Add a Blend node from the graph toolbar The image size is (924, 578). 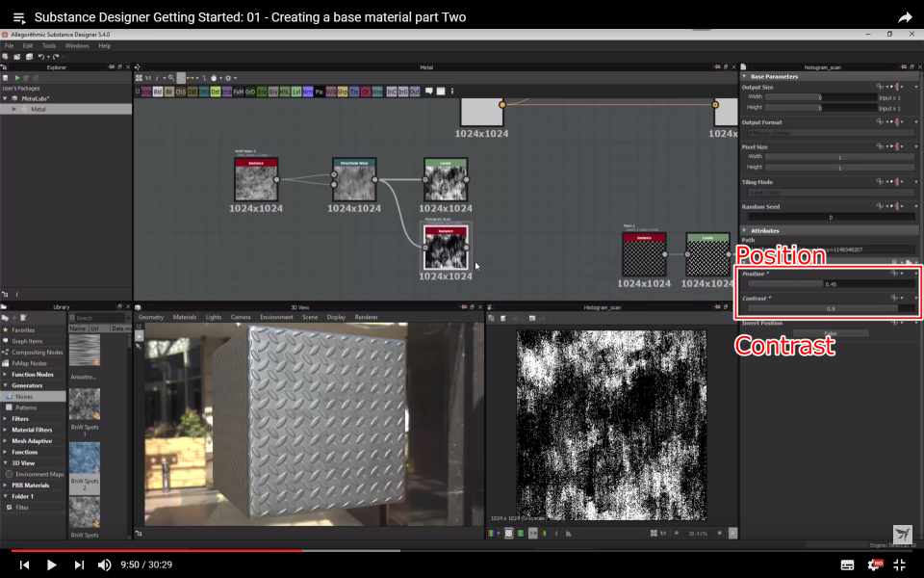pyautogui.click(x=157, y=92)
